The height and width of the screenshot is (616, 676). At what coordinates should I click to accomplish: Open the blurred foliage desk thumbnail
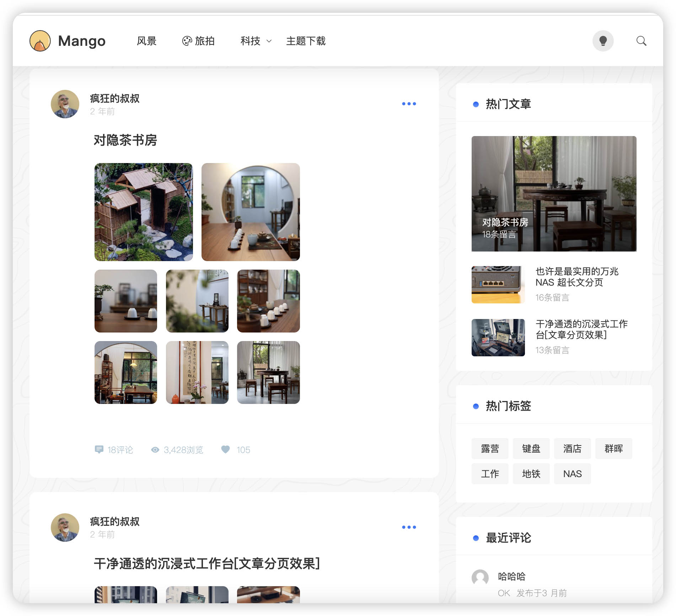(197, 301)
